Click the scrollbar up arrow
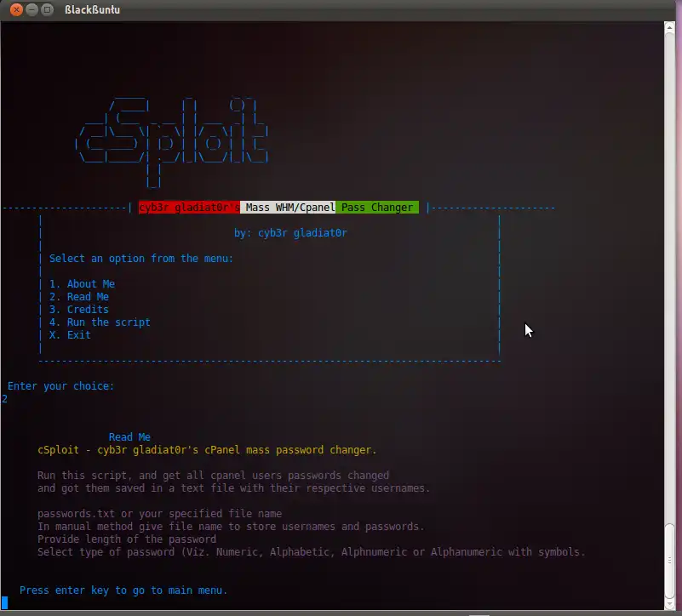The height and width of the screenshot is (616, 682). click(670, 27)
